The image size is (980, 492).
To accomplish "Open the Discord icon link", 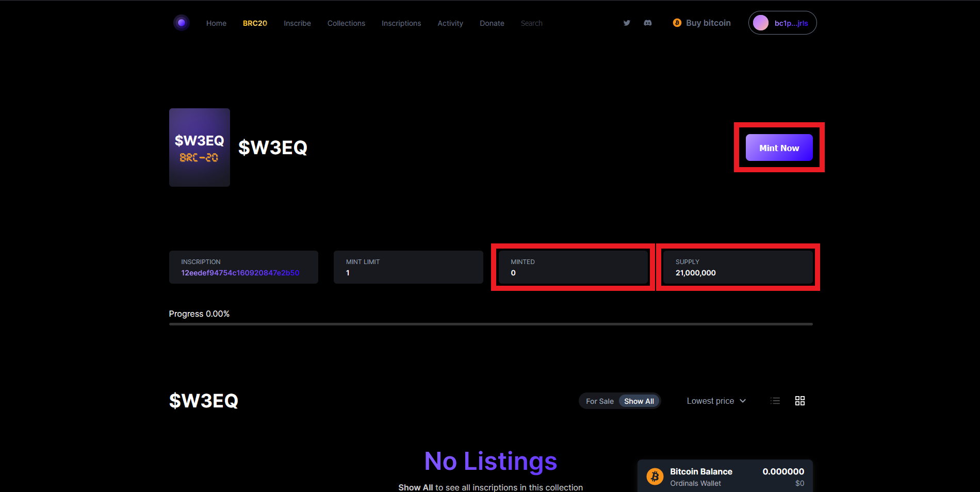I will coord(648,23).
